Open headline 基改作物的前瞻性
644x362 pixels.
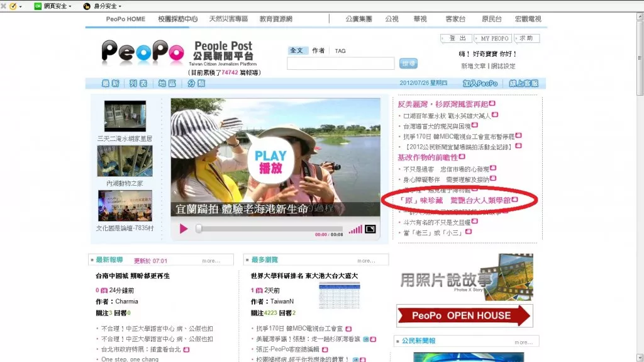click(428, 157)
